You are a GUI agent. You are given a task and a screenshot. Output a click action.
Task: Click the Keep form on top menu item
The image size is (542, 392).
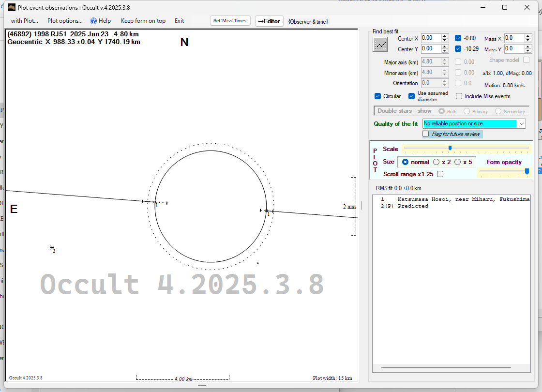point(143,21)
